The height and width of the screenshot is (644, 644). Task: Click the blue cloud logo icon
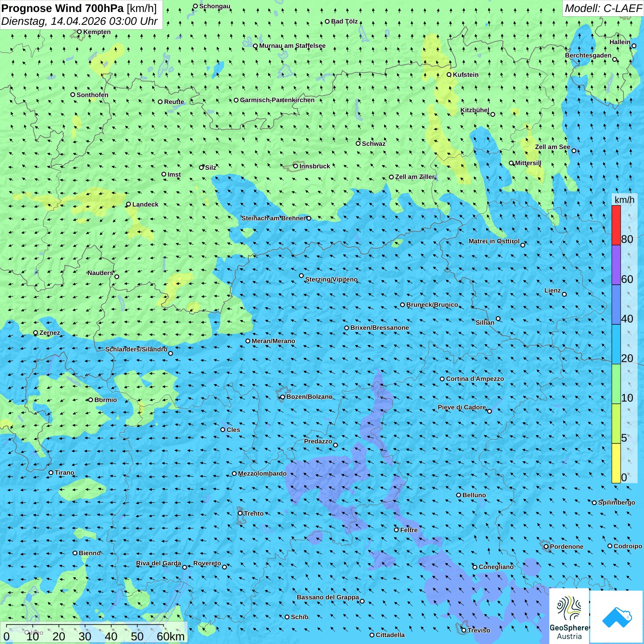click(x=616, y=616)
